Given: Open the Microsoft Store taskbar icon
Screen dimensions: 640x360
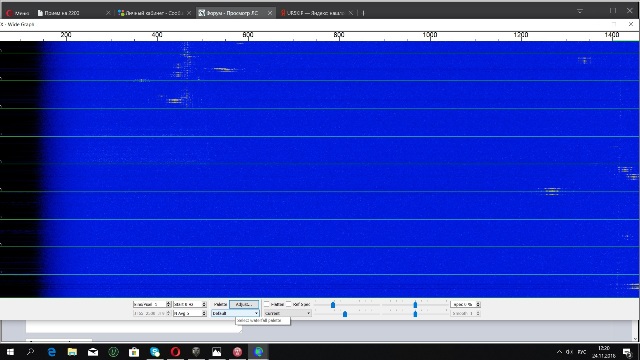Looking at the screenshot, I should (134, 351).
